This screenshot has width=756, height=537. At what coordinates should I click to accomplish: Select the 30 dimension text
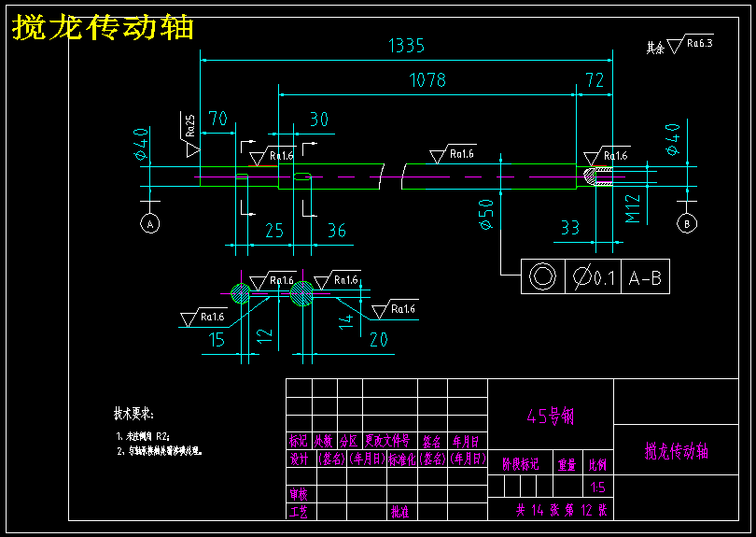pos(318,120)
